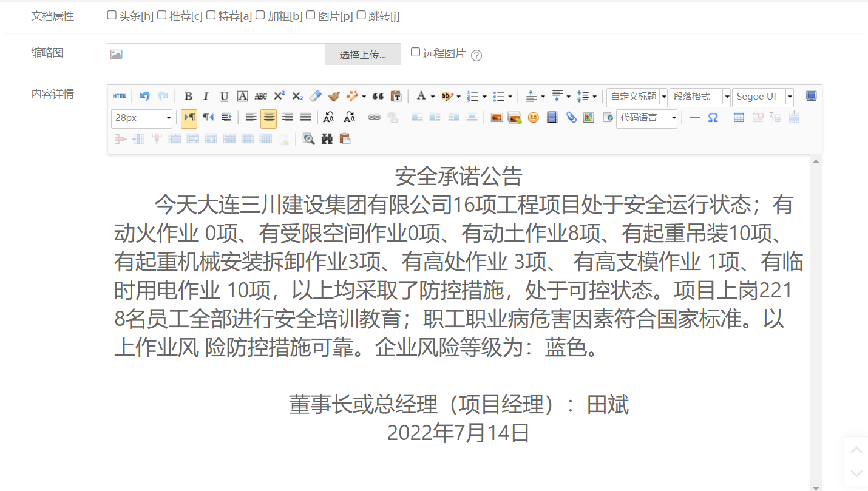Insert special character Omega symbol
This screenshot has width=868, height=491.
tap(713, 118)
